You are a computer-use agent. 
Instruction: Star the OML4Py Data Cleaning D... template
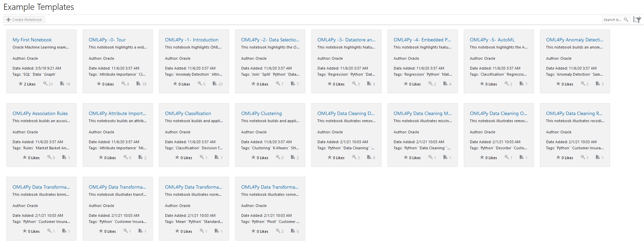click(x=330, y=157)
